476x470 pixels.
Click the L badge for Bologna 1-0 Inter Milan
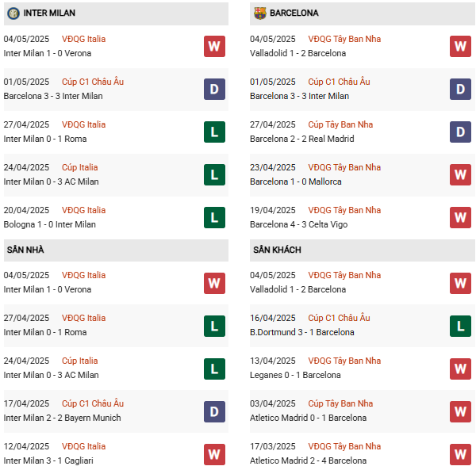coord(214,217)
